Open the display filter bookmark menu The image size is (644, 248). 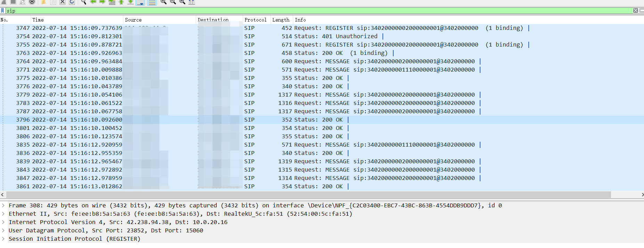tap(3, 10)
